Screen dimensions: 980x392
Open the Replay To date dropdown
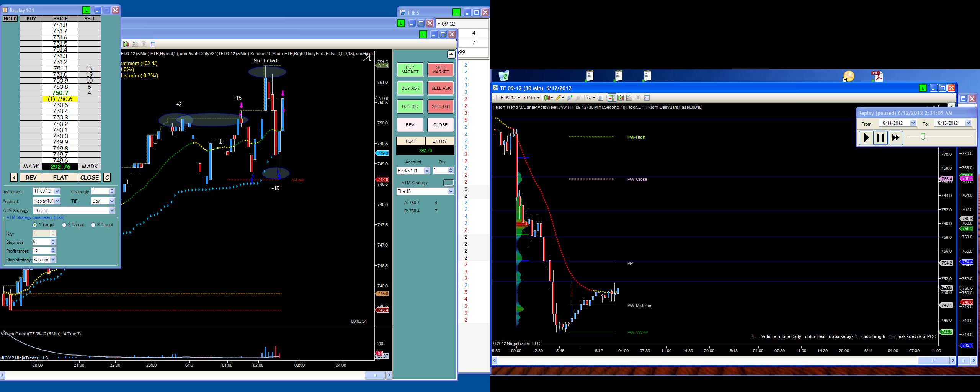(953, 123)
